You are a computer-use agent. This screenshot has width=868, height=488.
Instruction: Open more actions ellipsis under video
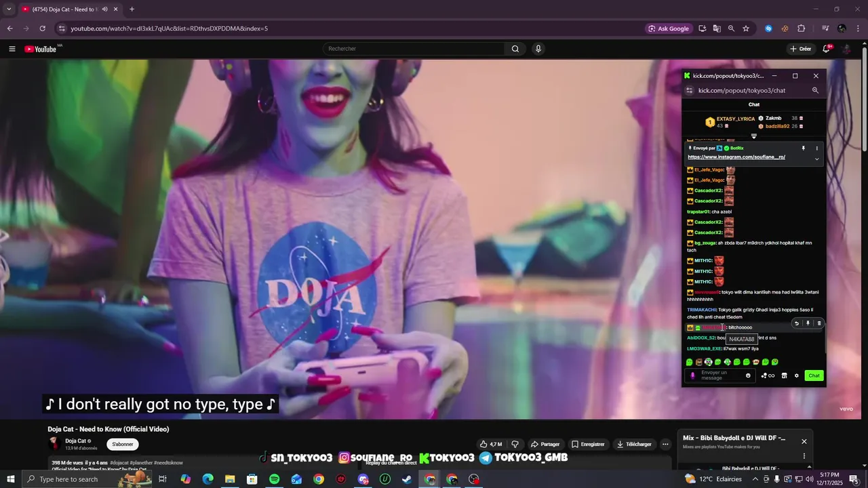(665, 445)
